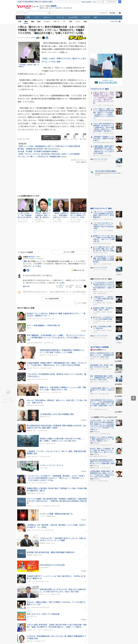Screen dimensions: 138x644
Task: Open the トピックス一覧 link
Action: click(115, 21)
